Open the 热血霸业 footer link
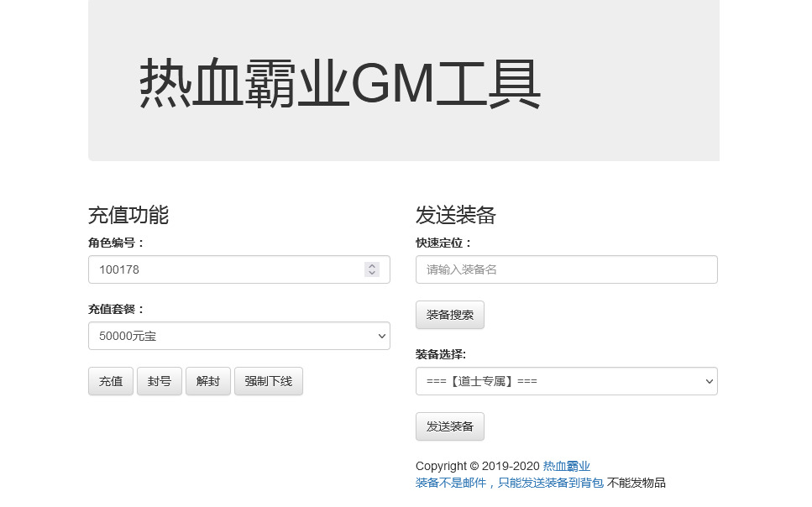The width and height of the screenshot is (812, 507). coord(567,466)
